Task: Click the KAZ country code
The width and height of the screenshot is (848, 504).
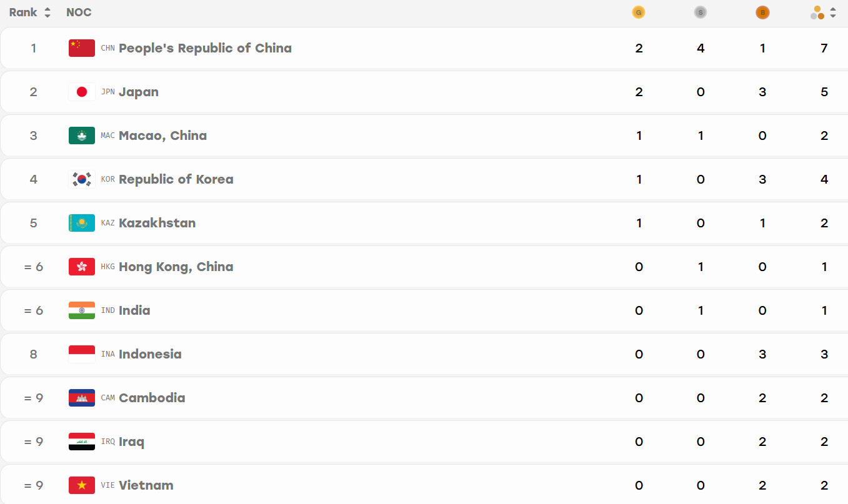Action: pos(108,223)
